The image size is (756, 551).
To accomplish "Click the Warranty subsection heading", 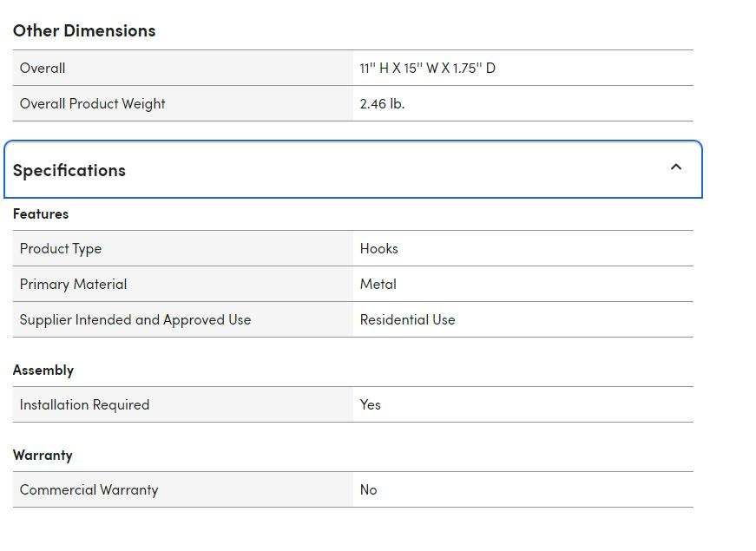I will [43, 455].
